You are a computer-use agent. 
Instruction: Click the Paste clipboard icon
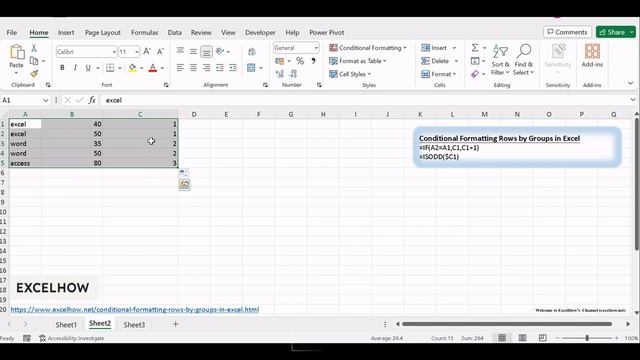tap(17, 52)
